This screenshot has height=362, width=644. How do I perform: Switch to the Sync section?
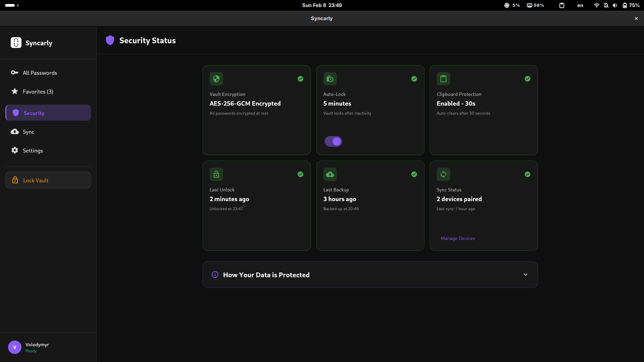(x=28, y=132)
